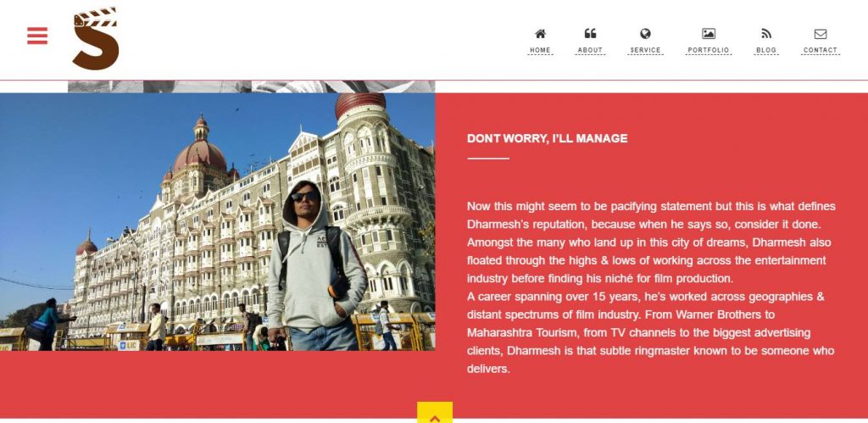The width and height of the screenshot is (868, 423).
Task: Open the red hamburger menu
Action: (37, 36)
